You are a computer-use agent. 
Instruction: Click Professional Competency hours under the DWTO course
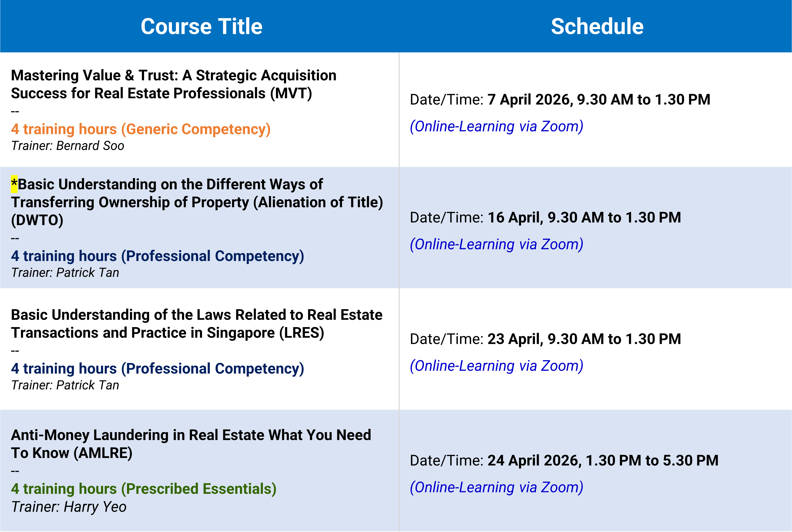tap(157, 256)
